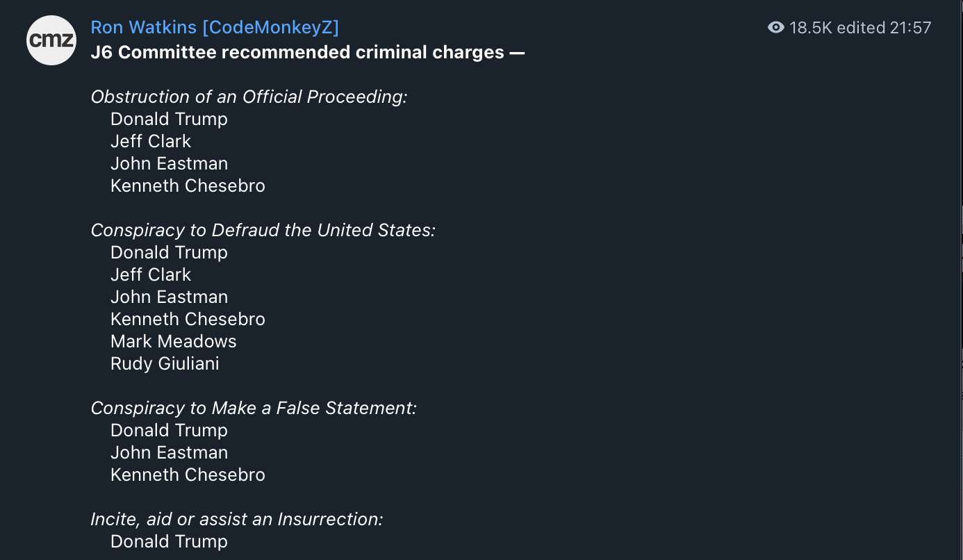The width and height of the screenshot is (963, 560).
Task: Click Incite, aid or assist an Insurrection heading
Action: [237, 519]
